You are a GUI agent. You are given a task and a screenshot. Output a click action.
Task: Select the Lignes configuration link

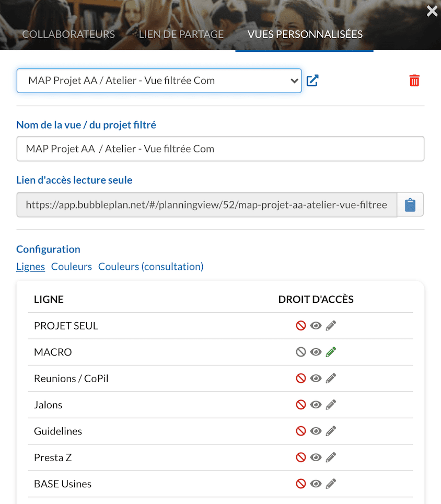pos(30,267)
